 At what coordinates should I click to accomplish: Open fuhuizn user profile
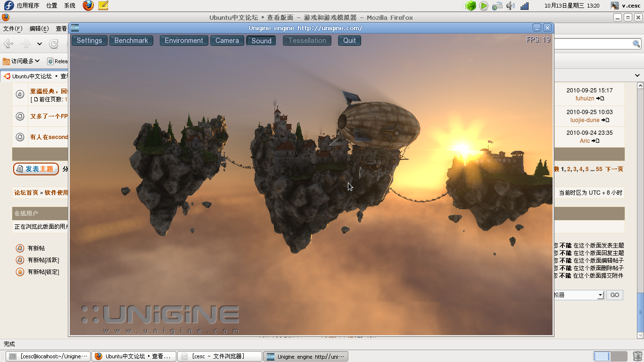tap(585, 99)
